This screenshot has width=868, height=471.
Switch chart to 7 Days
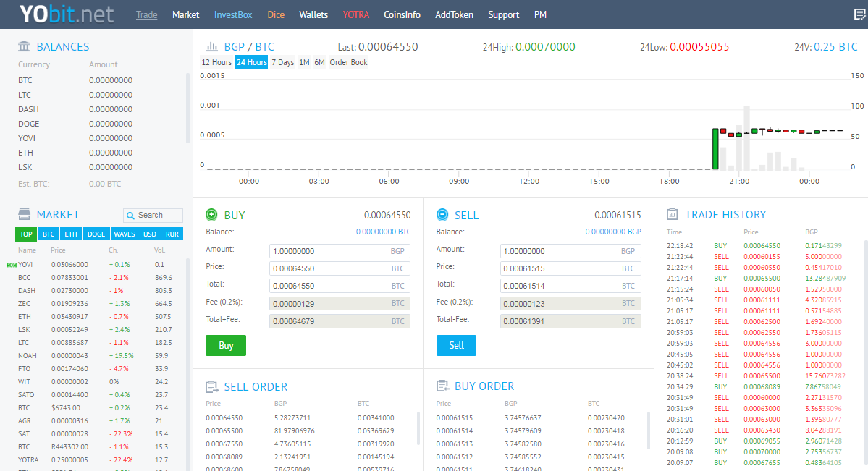282,62
